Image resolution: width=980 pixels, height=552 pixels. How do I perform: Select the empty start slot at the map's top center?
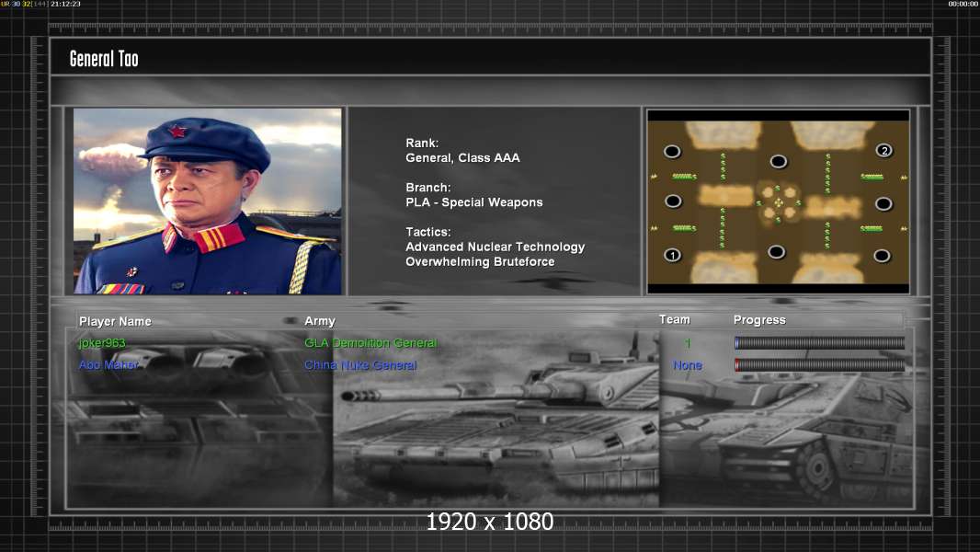[x=778, y=161]
